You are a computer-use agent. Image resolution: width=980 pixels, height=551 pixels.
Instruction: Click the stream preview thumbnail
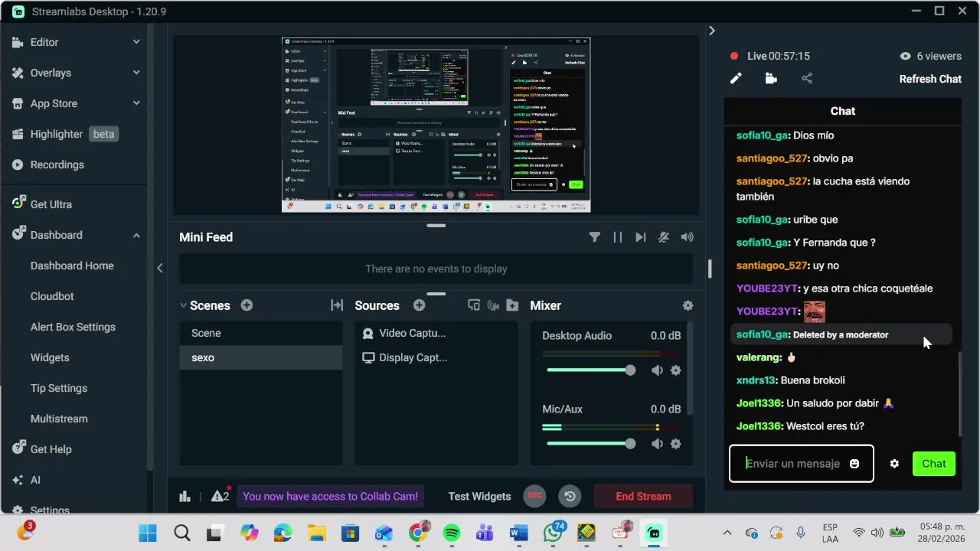[436, 125]
